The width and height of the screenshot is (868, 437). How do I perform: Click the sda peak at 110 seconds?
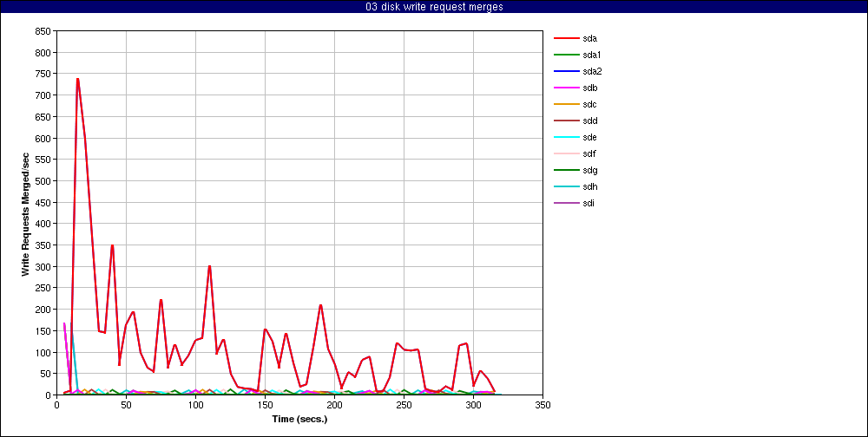(x=209, y=266)
